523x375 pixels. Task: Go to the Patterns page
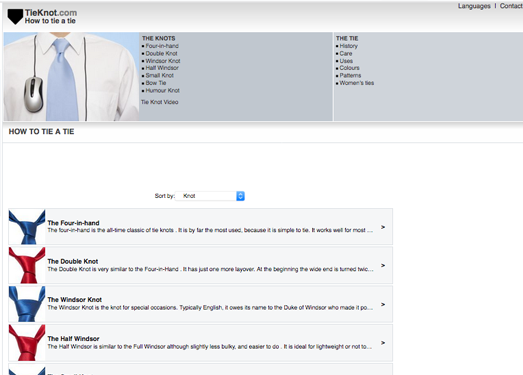tap(350, 75)
